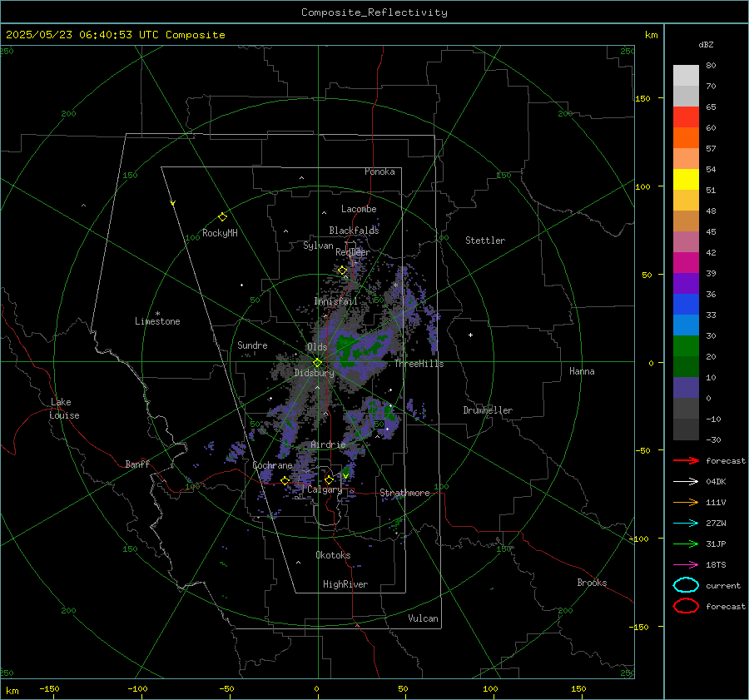Select the cyan 27ZW arrow symbol

[686, 524]
